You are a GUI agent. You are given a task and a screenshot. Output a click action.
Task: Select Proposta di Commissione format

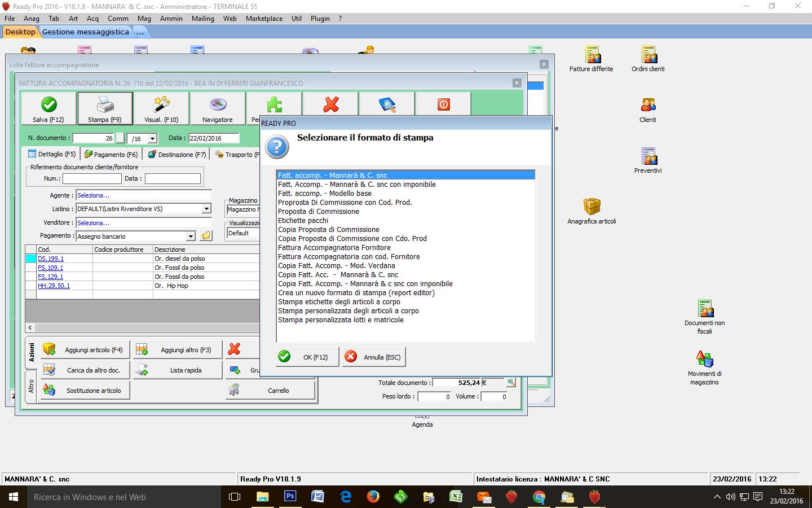405,211
